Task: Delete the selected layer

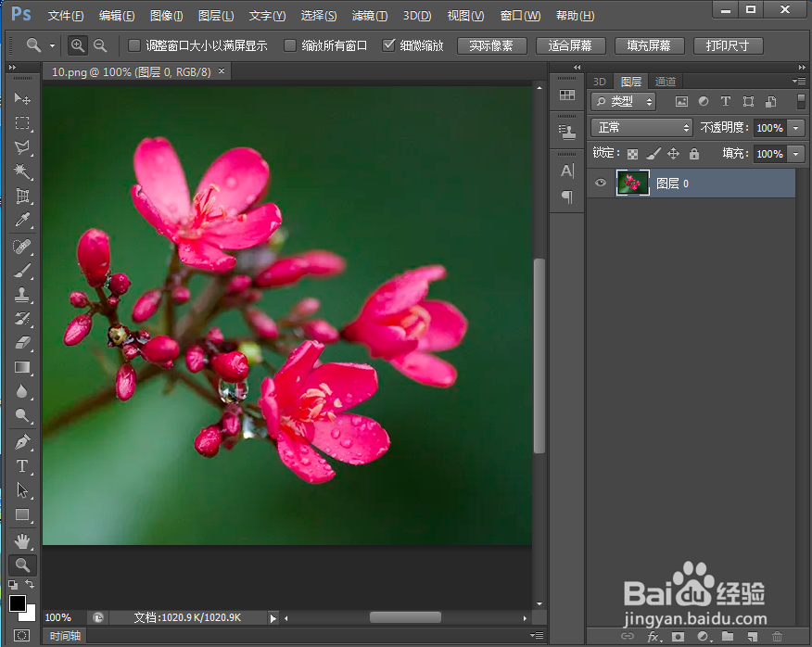Action: (777, 636)
